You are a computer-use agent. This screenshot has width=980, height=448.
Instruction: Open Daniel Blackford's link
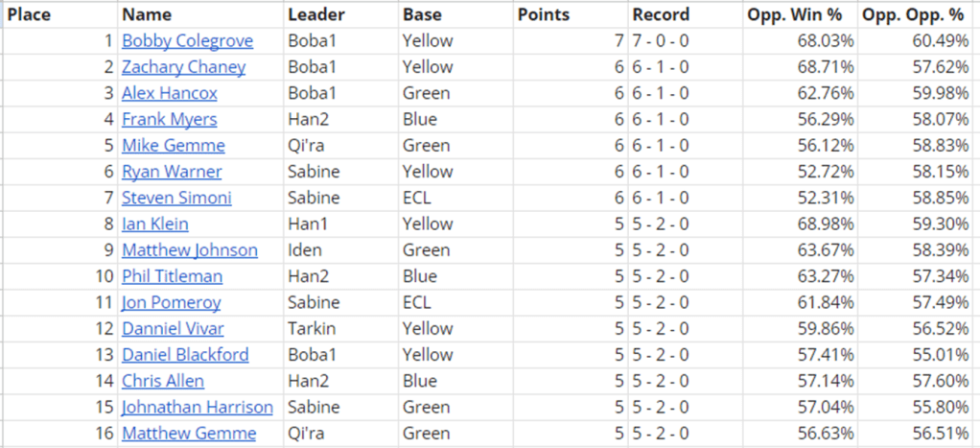[x=185, y=354]
